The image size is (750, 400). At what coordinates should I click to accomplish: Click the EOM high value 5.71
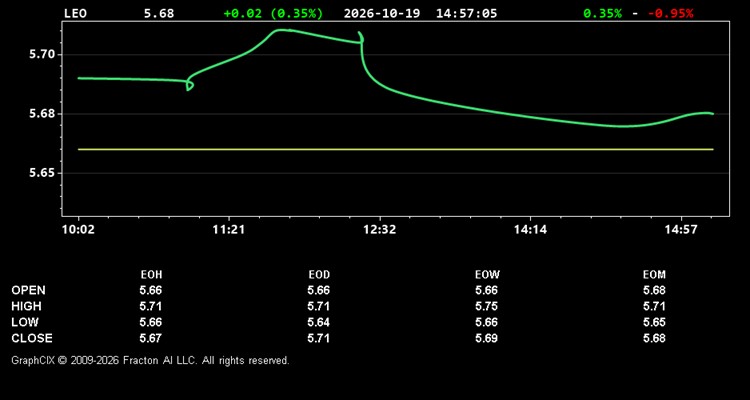654,306
